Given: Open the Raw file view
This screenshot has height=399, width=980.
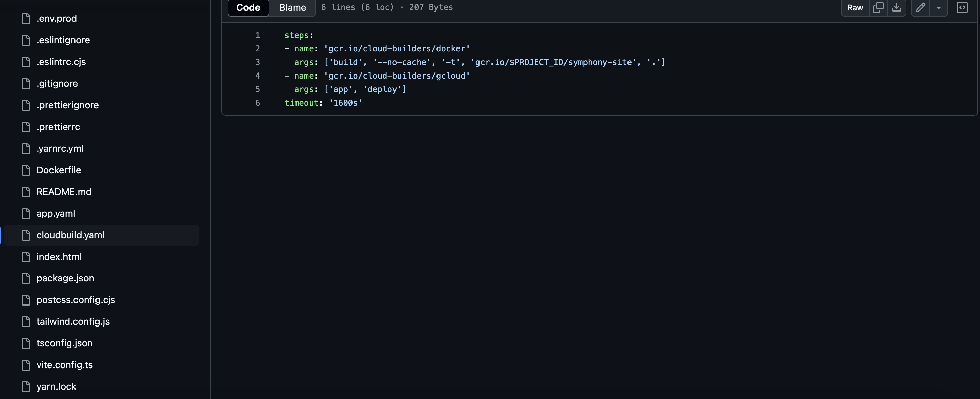Looking at the screenshot, I should click(855, 7).
